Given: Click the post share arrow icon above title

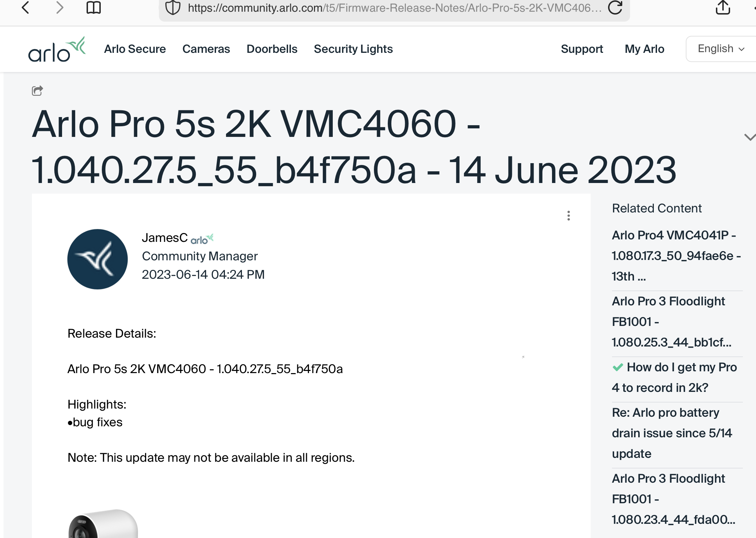Looking at the screenshot, I should click(37, 91).
